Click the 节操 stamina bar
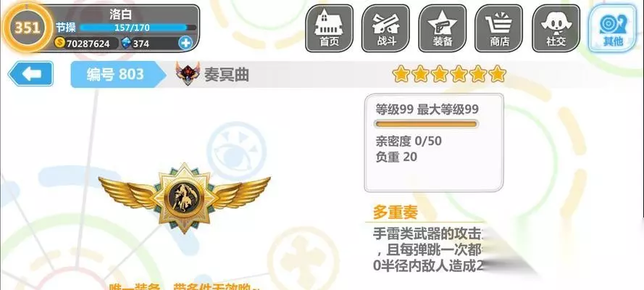Screen dimensions: 644x290 click(138, 28)
